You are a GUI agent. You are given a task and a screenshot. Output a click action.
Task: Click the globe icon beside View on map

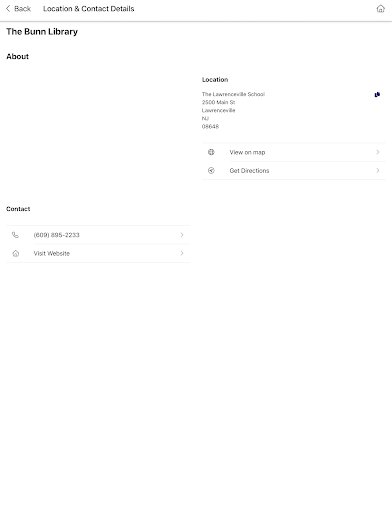click(211, 152)
